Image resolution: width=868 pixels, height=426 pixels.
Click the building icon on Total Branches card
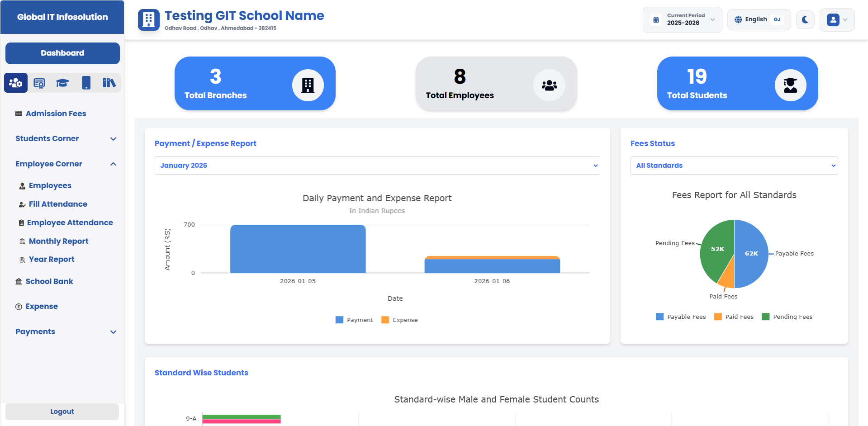[x=308, y=85]
